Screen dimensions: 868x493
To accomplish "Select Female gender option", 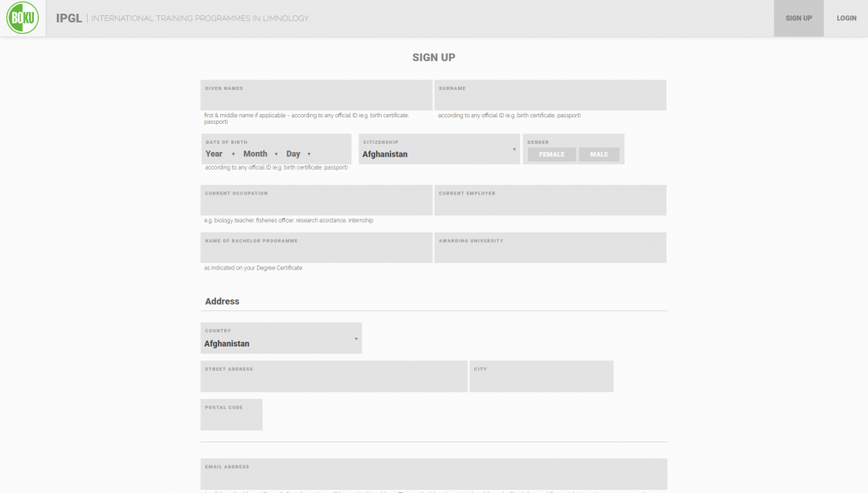I will coord(551,154).
